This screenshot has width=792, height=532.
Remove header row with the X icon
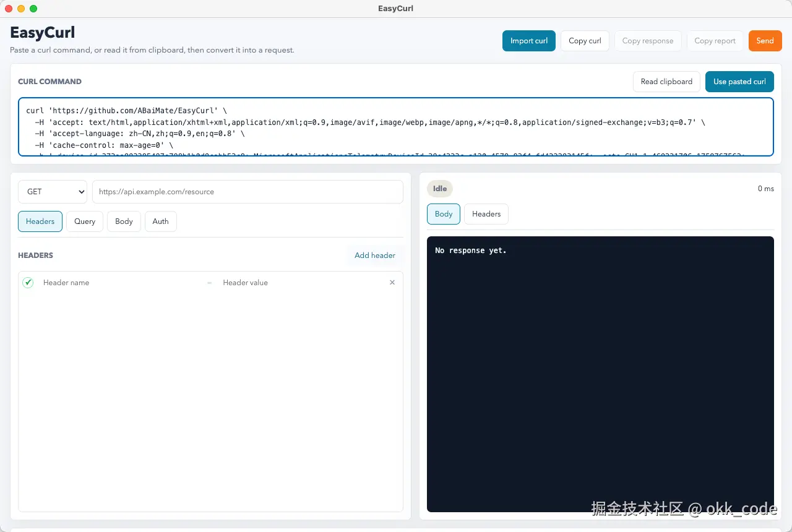(392, 283)
